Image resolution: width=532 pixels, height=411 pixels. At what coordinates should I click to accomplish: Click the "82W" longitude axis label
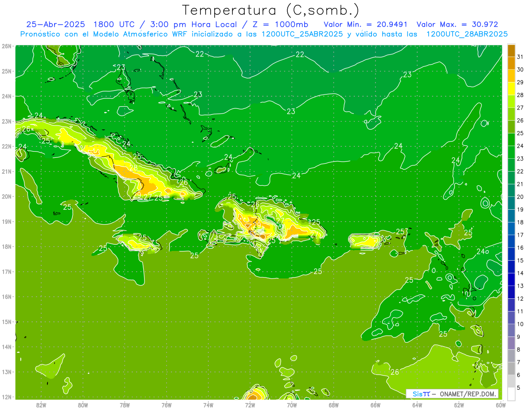pyautogui.click(x=41, y=405)
